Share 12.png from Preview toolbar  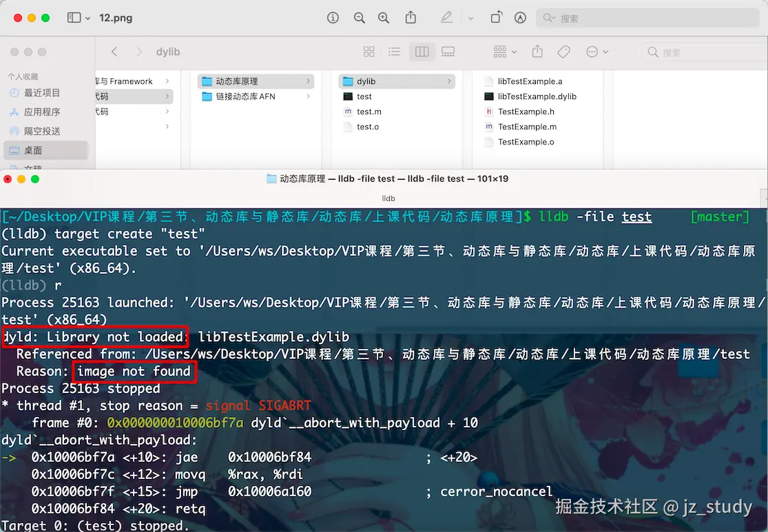click(411, 18)
